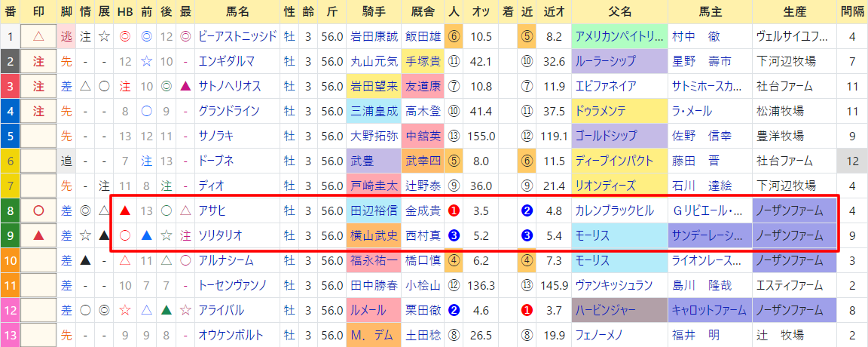The image size is (868, 347).
Task: Click the red triangle mark in row 1 印 column
Action: (38, 36)
